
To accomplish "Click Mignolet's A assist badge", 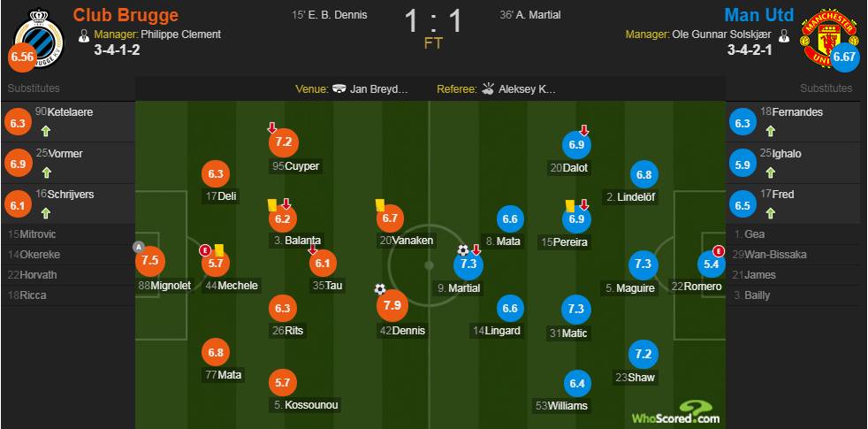I will (x=139, y=247).
